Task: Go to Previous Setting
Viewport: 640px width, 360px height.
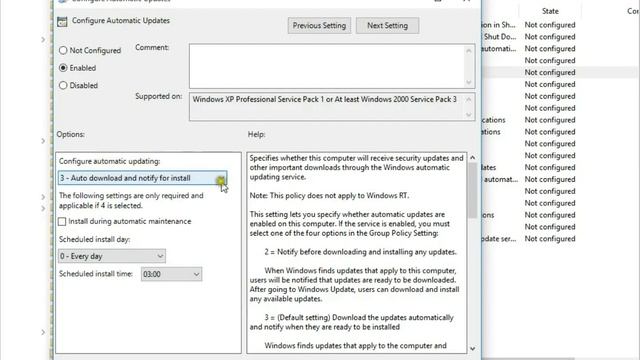Action: click(x=319, y=25)
